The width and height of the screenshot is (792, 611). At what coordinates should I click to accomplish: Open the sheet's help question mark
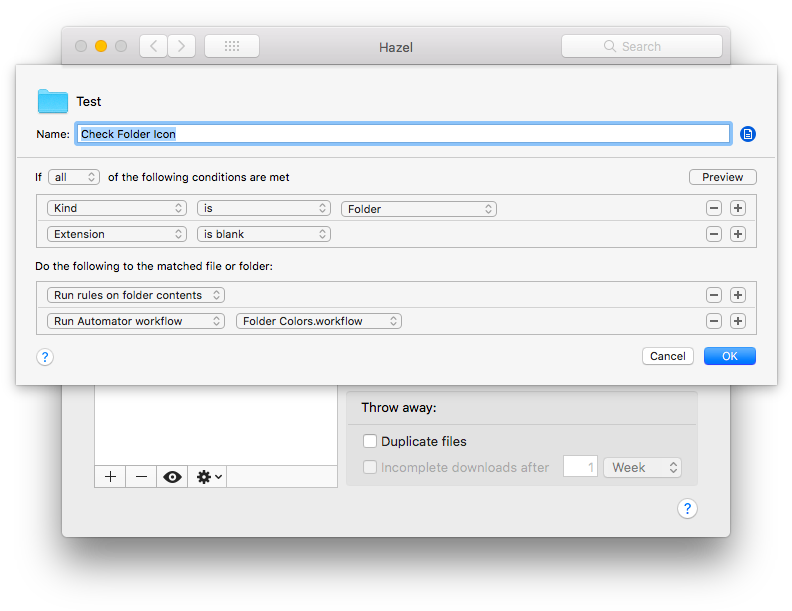pos(45,357)
